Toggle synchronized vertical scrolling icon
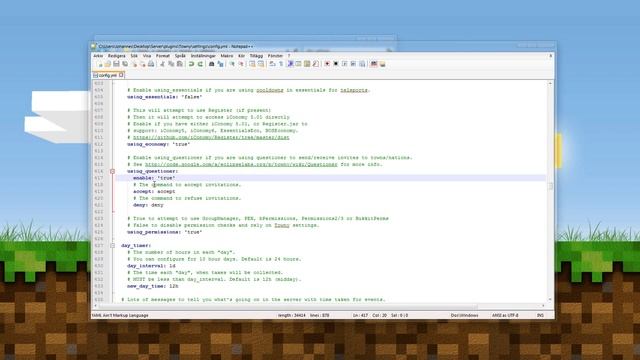Screen dimensions: 640x360 [252, 64]
